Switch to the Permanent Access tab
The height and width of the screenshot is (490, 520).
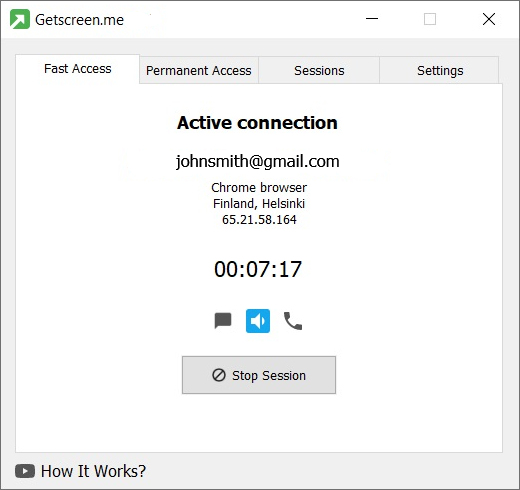click(199, 70)
